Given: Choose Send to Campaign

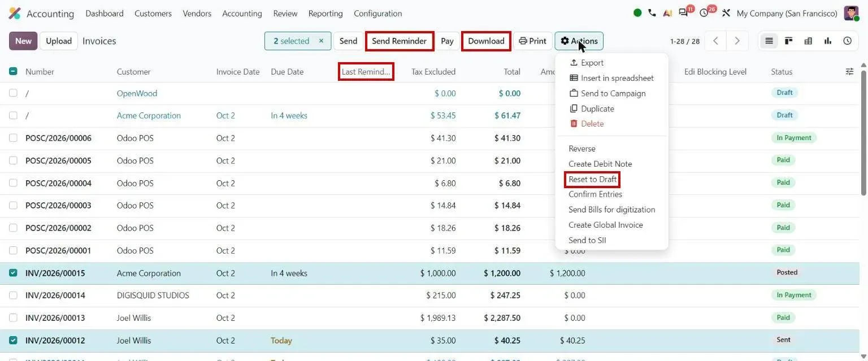Looking at the screenshot, I should (x=607, y=93).
